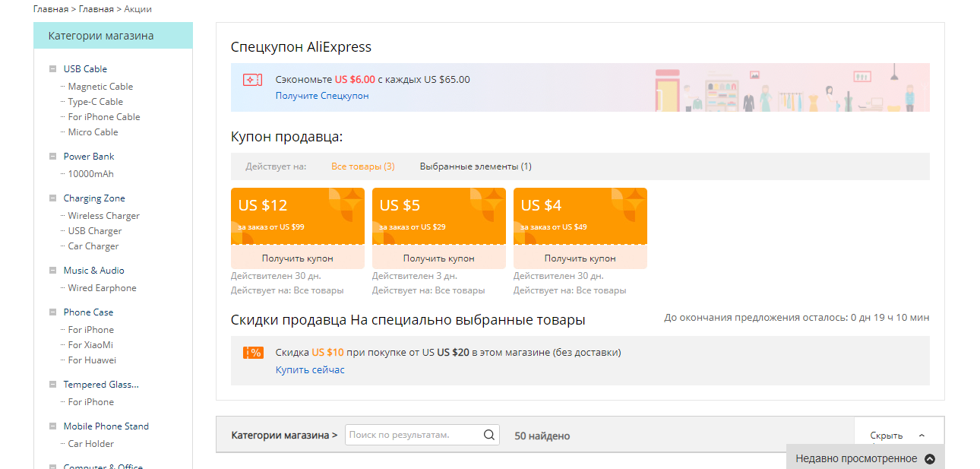Viewport: 980px width, 469px height.
Task: Get the US $12 coupon
Action: pyautogui.click(x=298, y=258)
